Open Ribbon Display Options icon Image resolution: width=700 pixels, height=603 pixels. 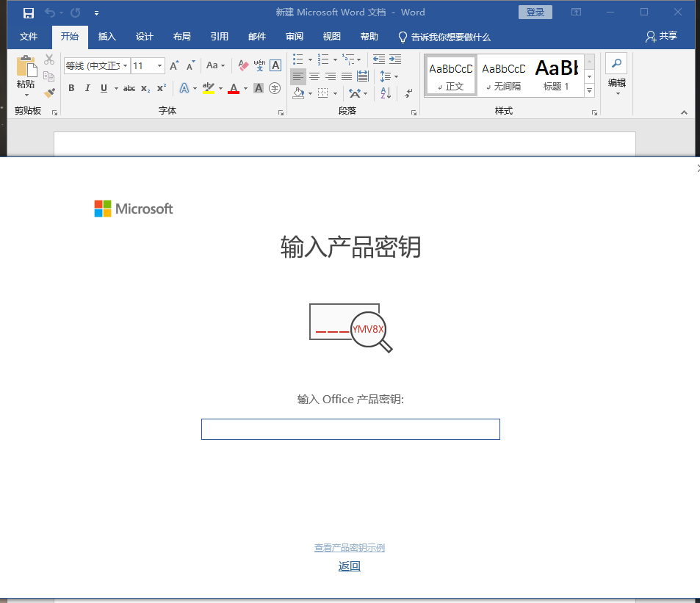coord(577,12)
